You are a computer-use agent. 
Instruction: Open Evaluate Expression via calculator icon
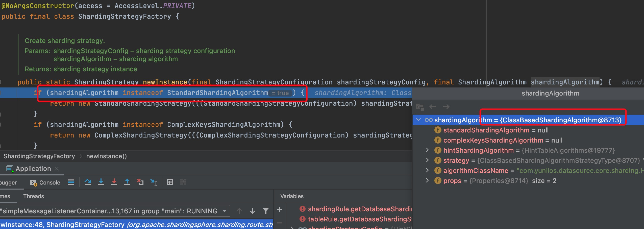click(171, 182)
